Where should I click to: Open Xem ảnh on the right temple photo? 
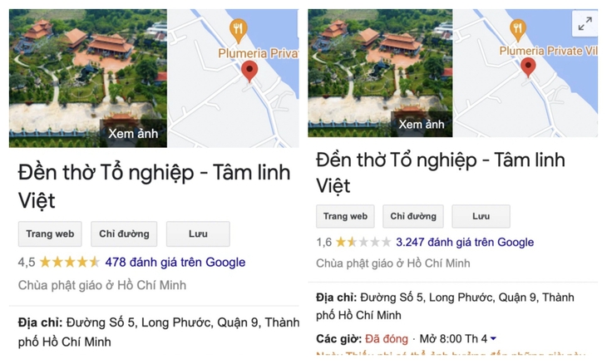point(422,124)
